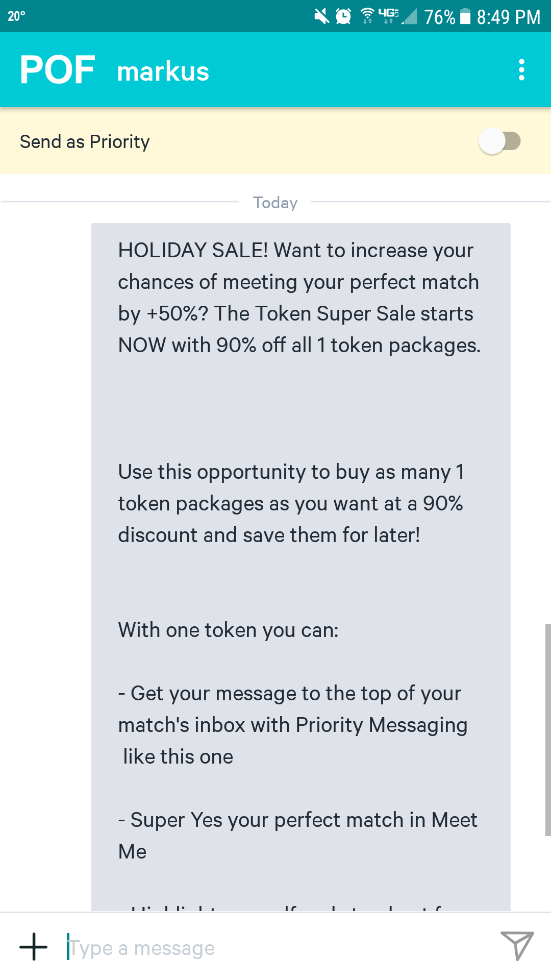Tap the alarm clock status icon

(x=343, y=16)
